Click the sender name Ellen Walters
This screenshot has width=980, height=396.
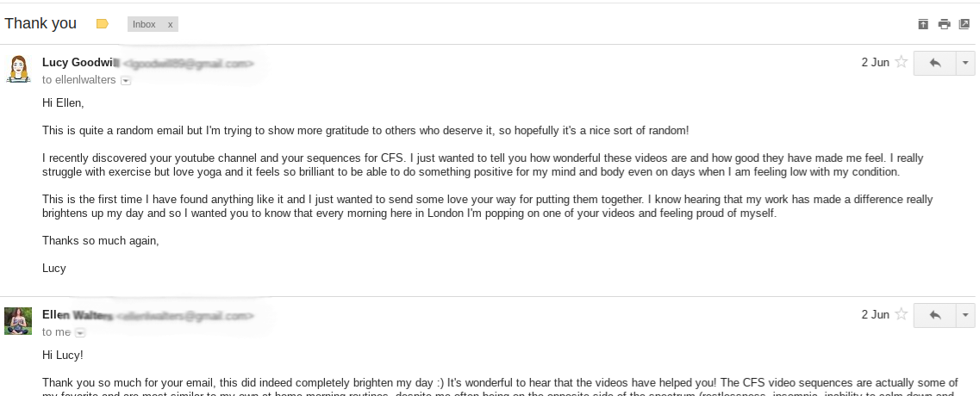tap(77, 315)
